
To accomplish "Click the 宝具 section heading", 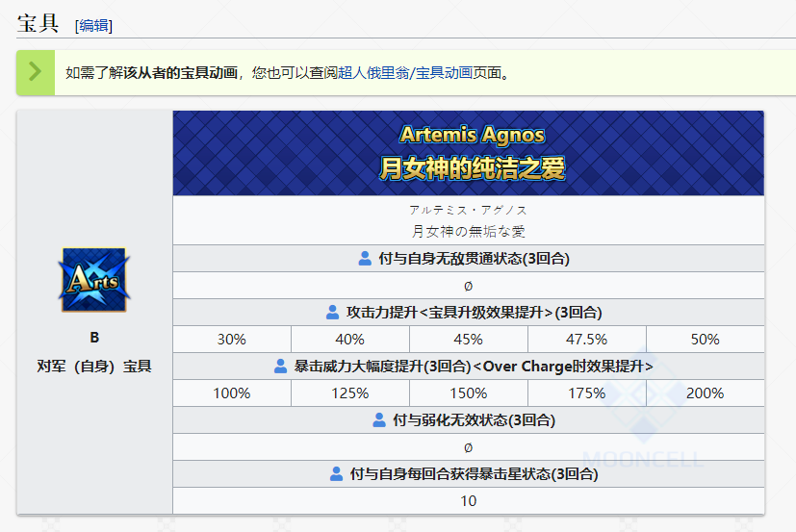I will coord(39,24).
